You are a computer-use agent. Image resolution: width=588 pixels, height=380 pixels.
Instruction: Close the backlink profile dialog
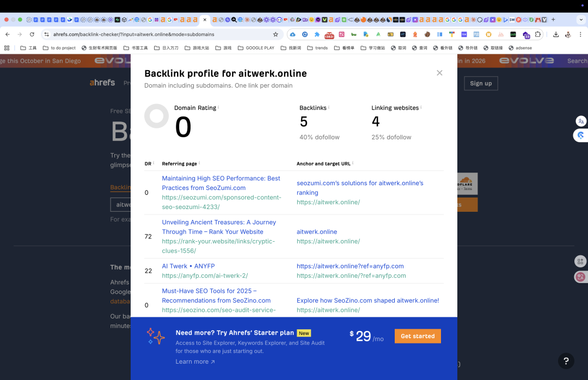click(x=439, y=73)
